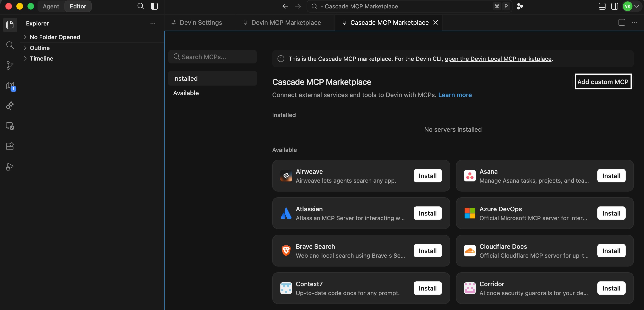644x310 pixels.
Task: Open the Search view in activity bar
Action: click(10, 45)
